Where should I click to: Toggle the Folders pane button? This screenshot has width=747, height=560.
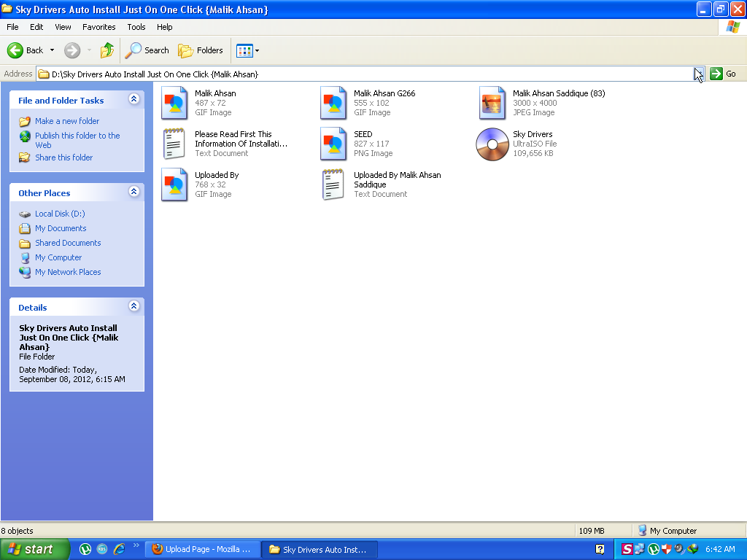point(201,50)
